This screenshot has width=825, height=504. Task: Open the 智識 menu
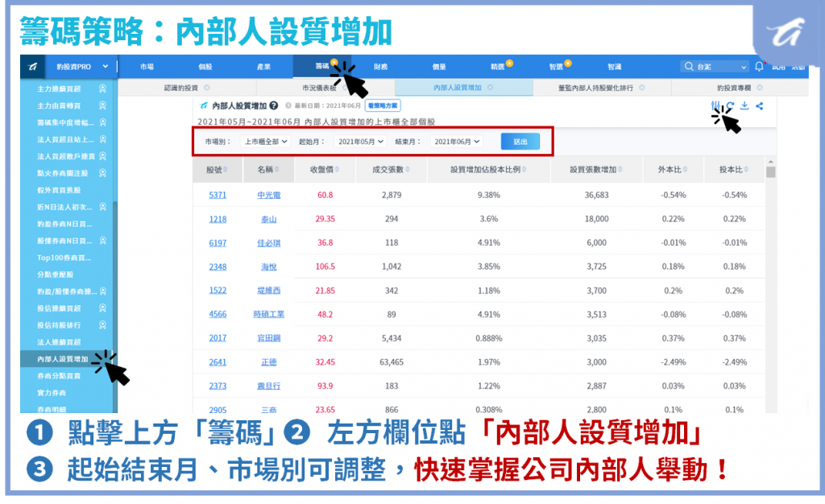614,67
